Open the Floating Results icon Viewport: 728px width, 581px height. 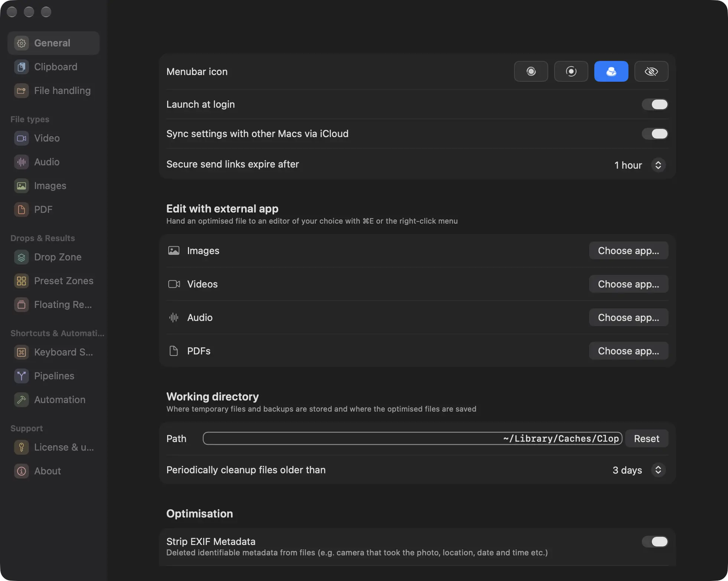[22, 305]
